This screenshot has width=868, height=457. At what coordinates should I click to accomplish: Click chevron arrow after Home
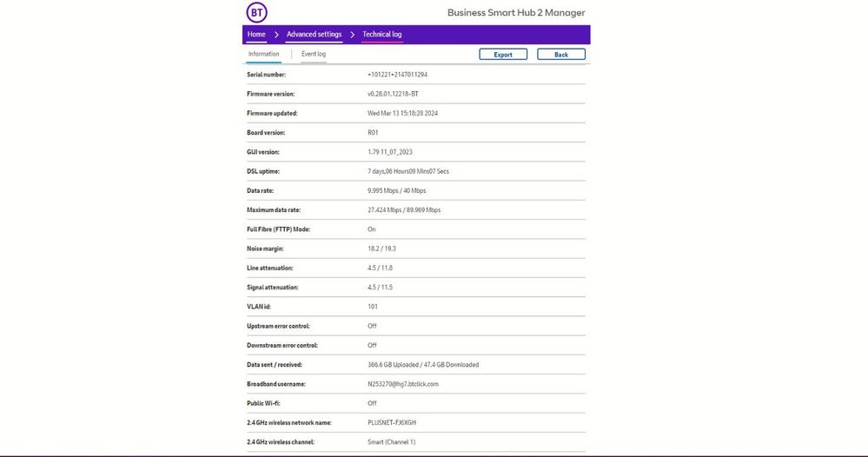coord(276,35)
